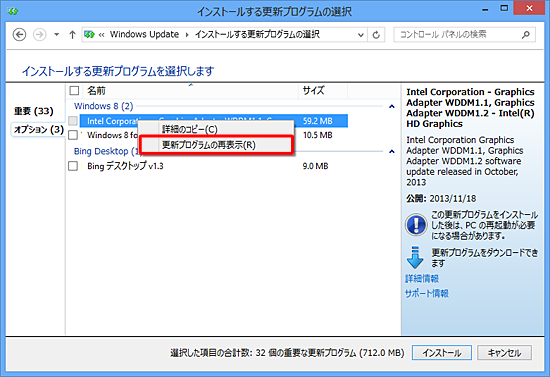This screenshot has height=377, width=550.
Task: Click the search magnifier icon
Action: pyautogui.click(x=526, y=34)
